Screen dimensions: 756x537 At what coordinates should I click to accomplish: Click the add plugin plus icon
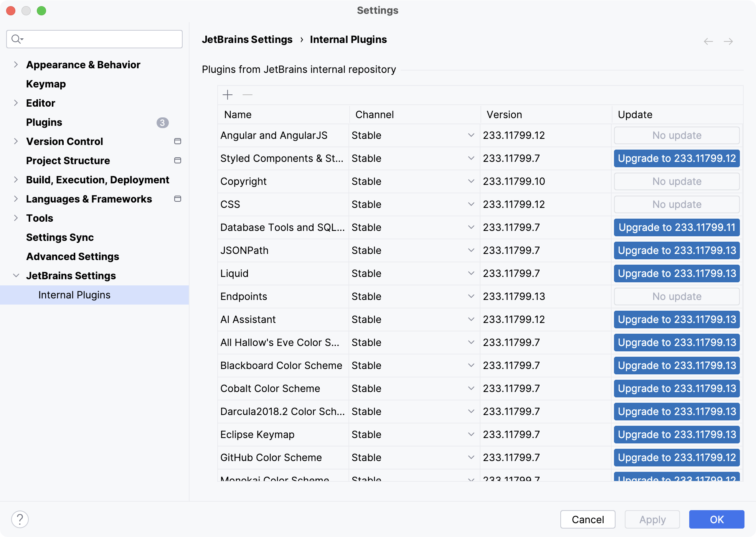coord(228,95)
